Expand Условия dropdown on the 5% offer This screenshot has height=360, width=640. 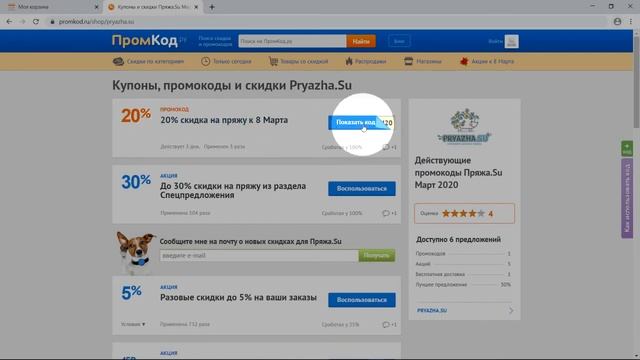(x=133, y=324)
